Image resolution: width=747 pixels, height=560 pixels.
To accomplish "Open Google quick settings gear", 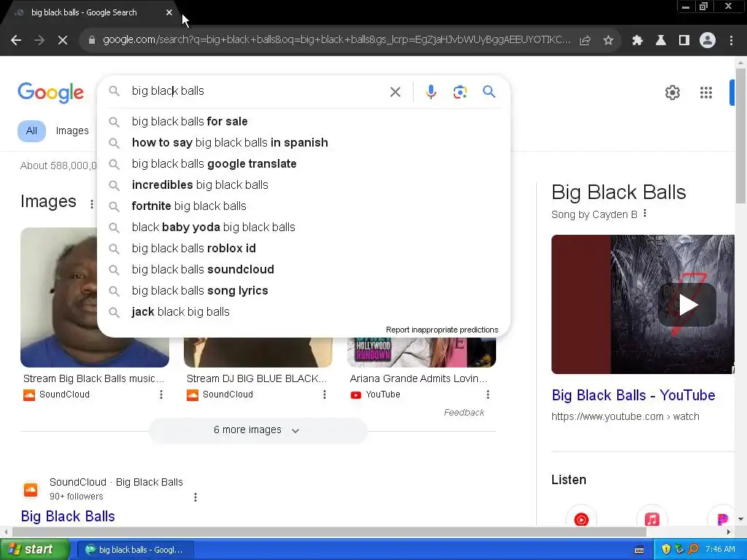I will (x=672, y=93).
